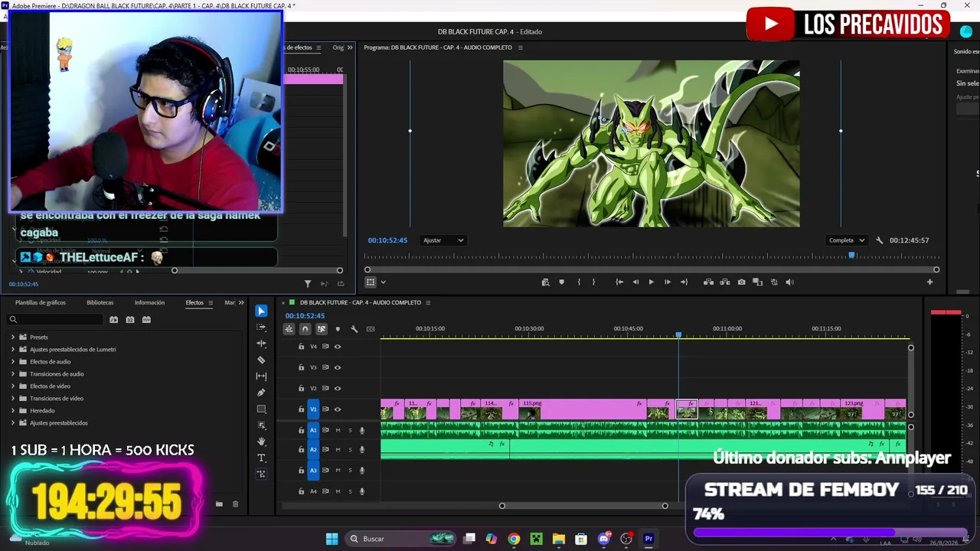980x551 pixels.
Task: Select the Ripple Edit tool
Action: point(261,344)
